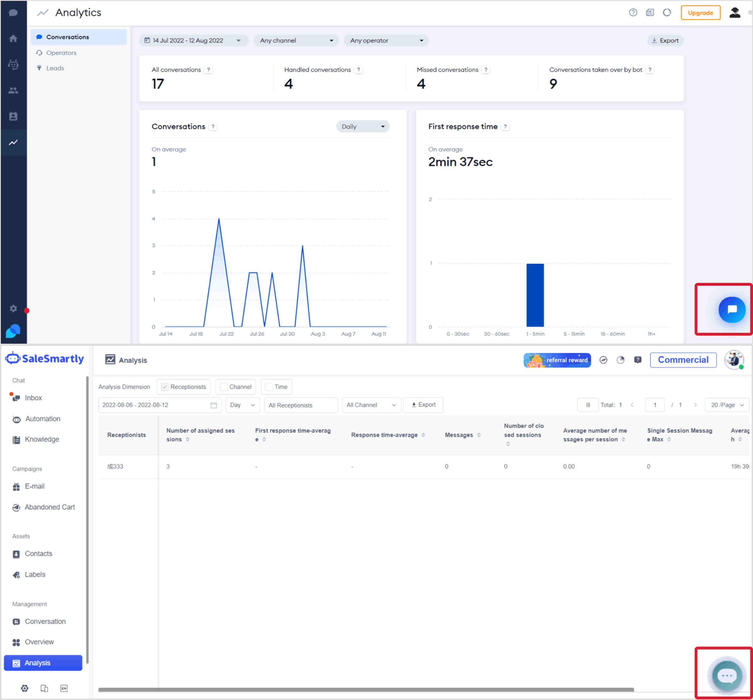This screenshot has height=700, width=753.
Task: Click Export on the Analytics page
Action: 665,41
